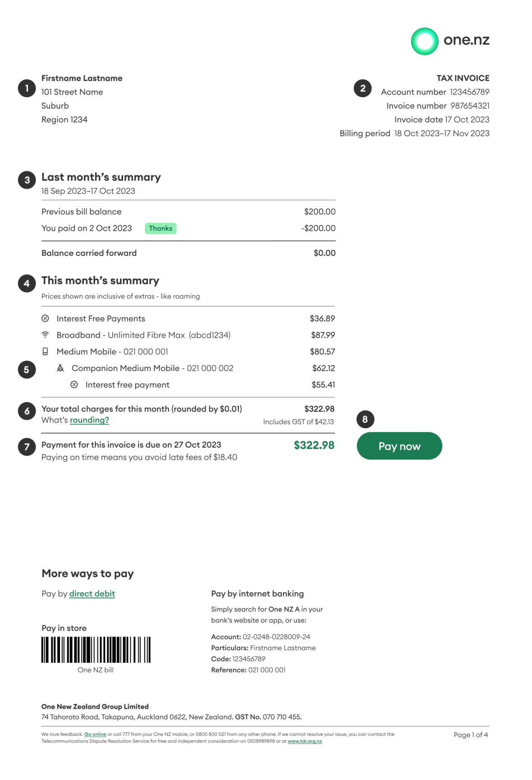Click the Companion Medium Mobile people icon
532x780 pixels.
coord(60,368)
